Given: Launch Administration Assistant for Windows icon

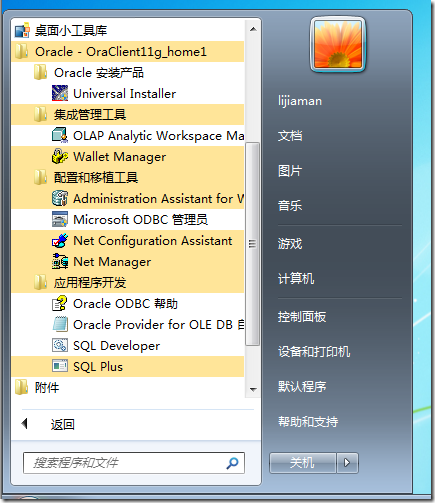Looking at the screenshot, I should point(60,198).
